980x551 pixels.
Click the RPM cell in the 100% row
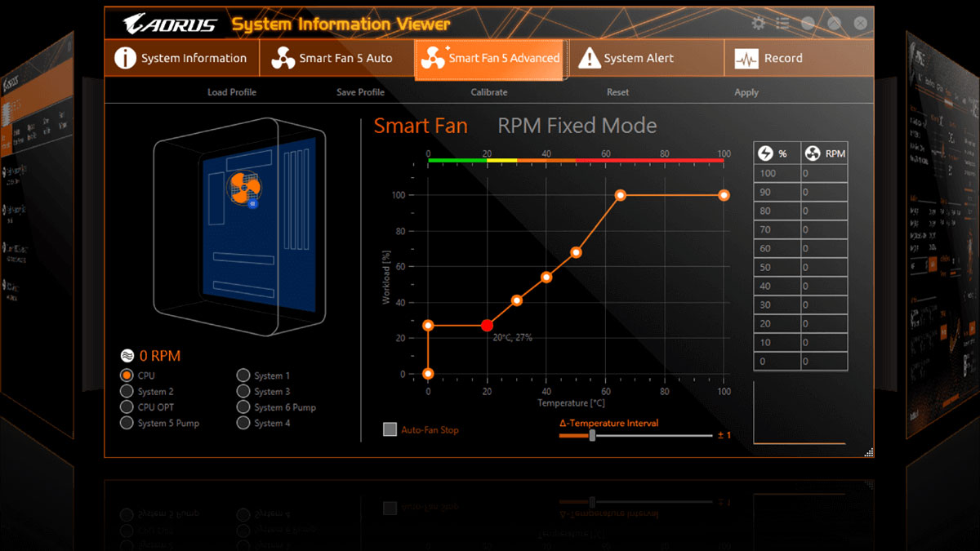click(823, 174)
